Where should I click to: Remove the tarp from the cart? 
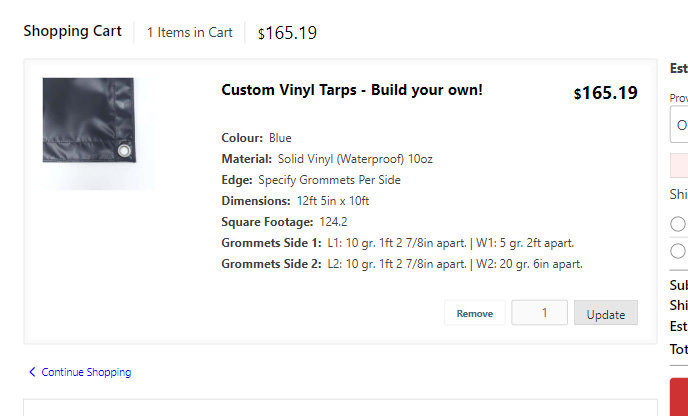tap(475, 313)
